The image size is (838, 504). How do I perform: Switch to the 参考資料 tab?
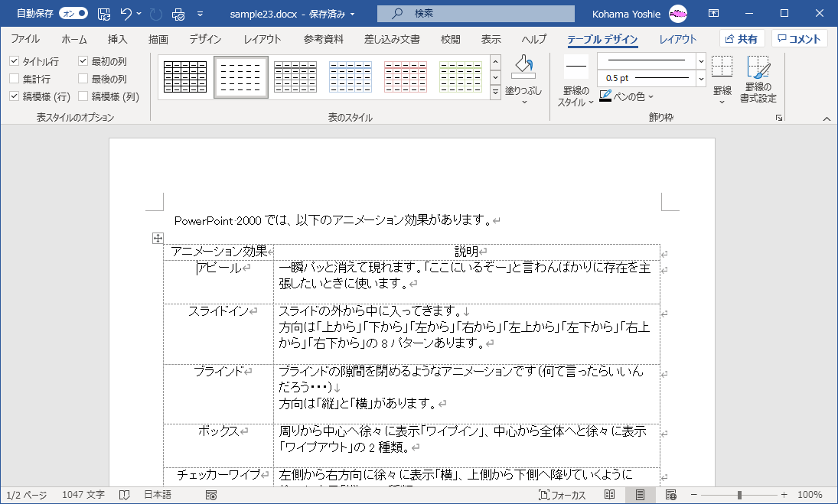[x=323, y=39]
